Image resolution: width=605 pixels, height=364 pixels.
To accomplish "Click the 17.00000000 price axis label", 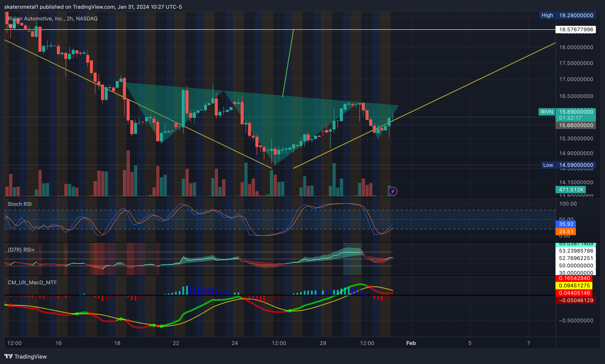I will tap(576, 79).
